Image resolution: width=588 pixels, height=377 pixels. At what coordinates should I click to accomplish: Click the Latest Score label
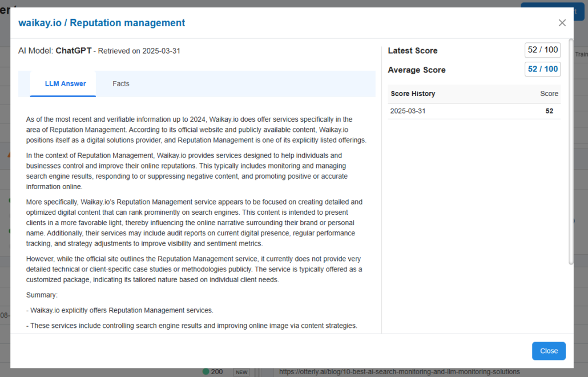[413, 51]
